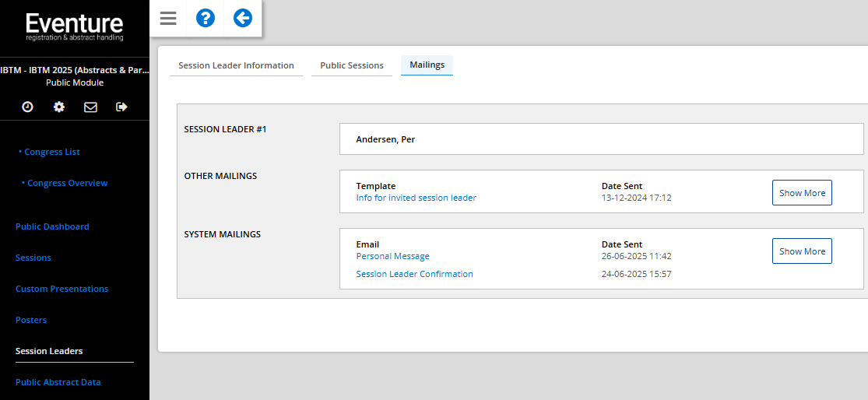Expand Other Mailings with Show More
Image resolution: width=868 pixels, height=400 pixels.
[x=802, y=193]
